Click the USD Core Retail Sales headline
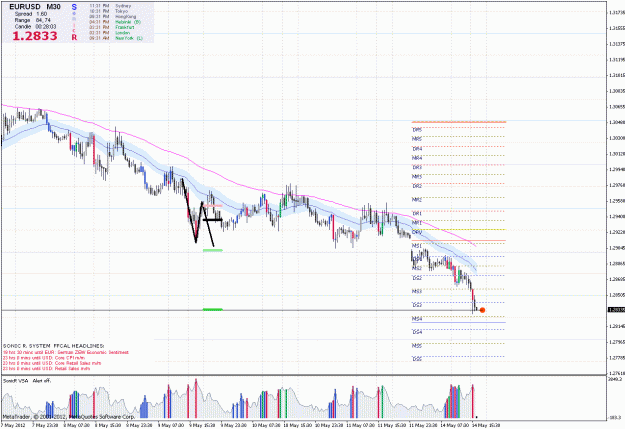625x429 pixels. click(52, 363)
